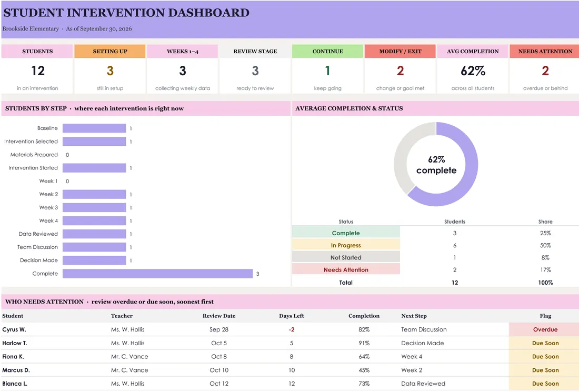Click the WEEKS 1–4 card header
Image resolution: width=579 pixels, height=392 pixels.
pos(183,52)
